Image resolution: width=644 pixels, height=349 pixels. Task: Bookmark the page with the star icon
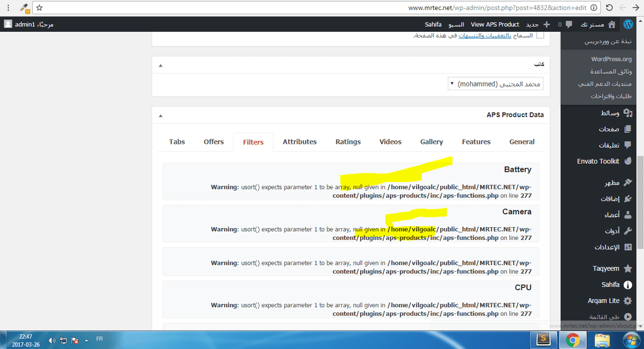tap(39, 8)
